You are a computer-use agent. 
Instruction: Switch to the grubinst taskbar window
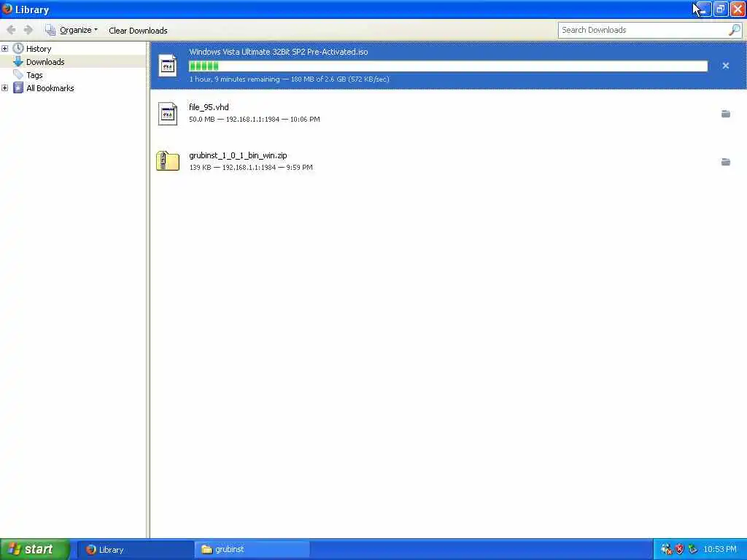tap(252, 550)
